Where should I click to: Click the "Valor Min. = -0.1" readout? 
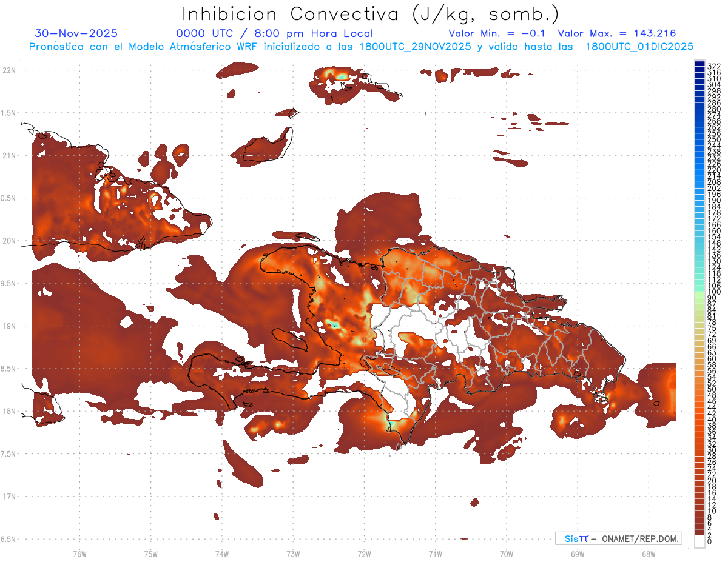click(498, 33)
